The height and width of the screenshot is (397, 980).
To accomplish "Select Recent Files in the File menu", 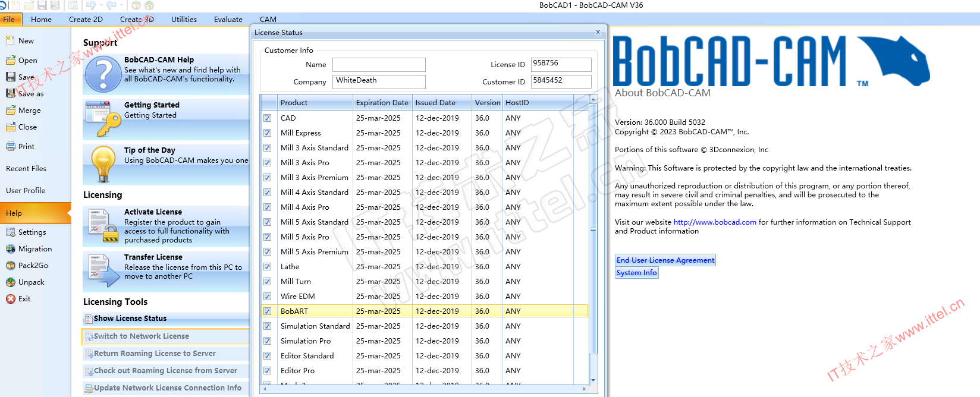I will click(x=26, y=169).
